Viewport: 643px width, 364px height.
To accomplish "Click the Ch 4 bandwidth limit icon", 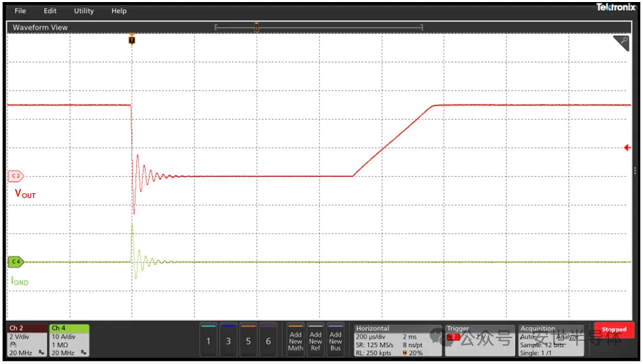I will tap(84, 352).
